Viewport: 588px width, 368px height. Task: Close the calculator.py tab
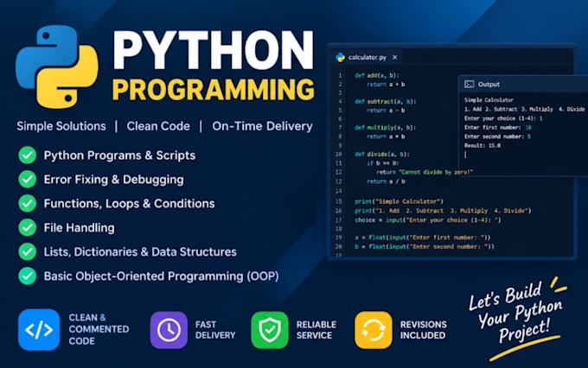[x=395, y=57]
